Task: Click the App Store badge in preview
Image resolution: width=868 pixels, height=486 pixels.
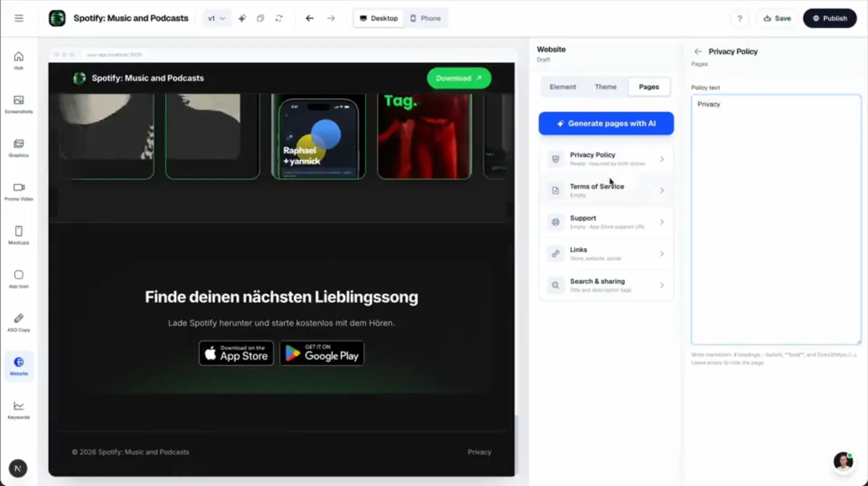Action: (236, 353)
